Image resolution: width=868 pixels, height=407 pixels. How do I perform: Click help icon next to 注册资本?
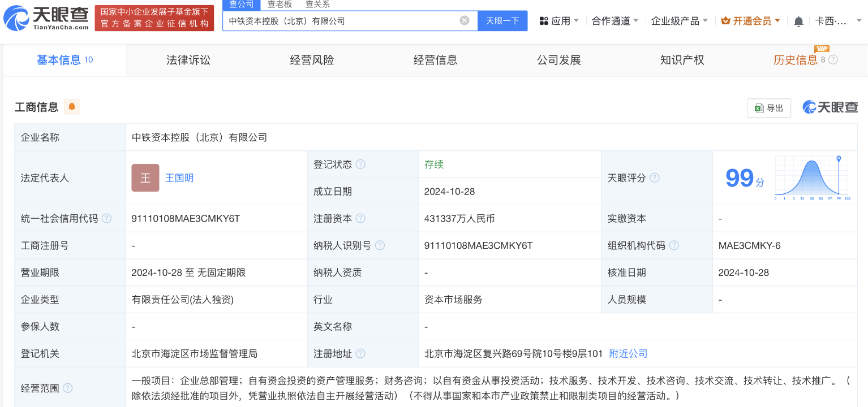[x=360, y=219]
